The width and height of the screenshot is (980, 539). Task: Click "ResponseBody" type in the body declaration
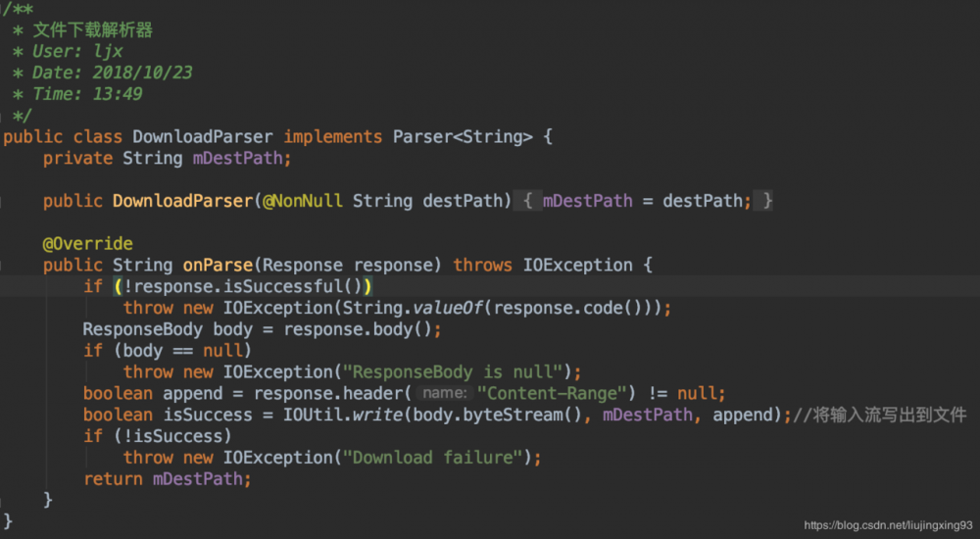tap(142, 329)
